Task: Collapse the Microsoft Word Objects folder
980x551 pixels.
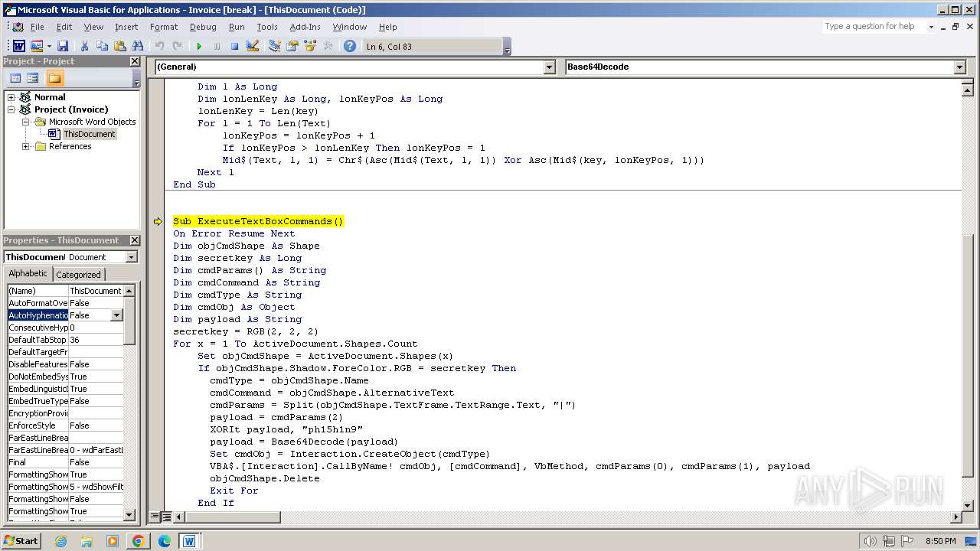Action: pos(25,122)
